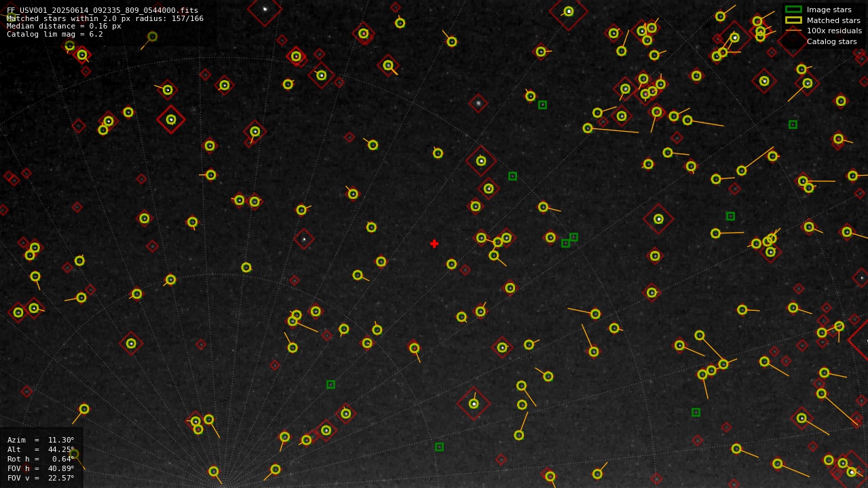Click the 'Rot h = 0.64°' readout
The height and width of the screenshot is (488, 868).
41,459
